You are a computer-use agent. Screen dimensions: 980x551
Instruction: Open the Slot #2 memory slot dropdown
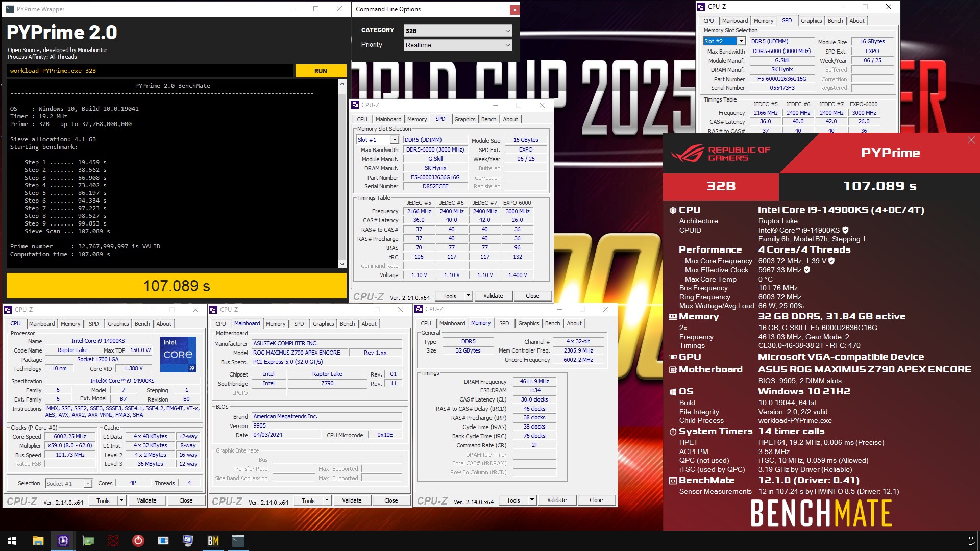pyautogui.click(x=724, y=41)
